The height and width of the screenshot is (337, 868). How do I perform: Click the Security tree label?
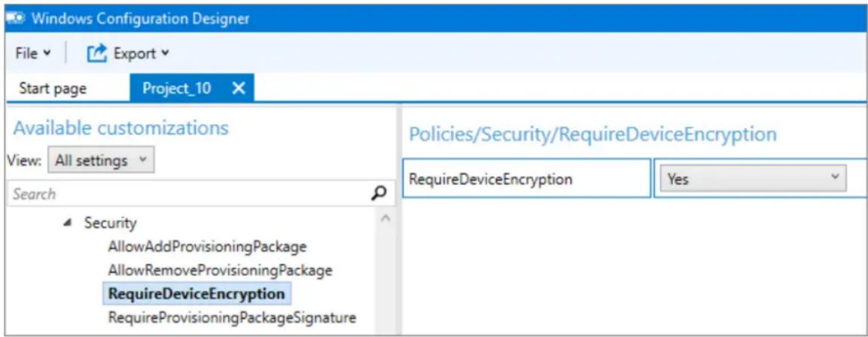tap(110, 223)
